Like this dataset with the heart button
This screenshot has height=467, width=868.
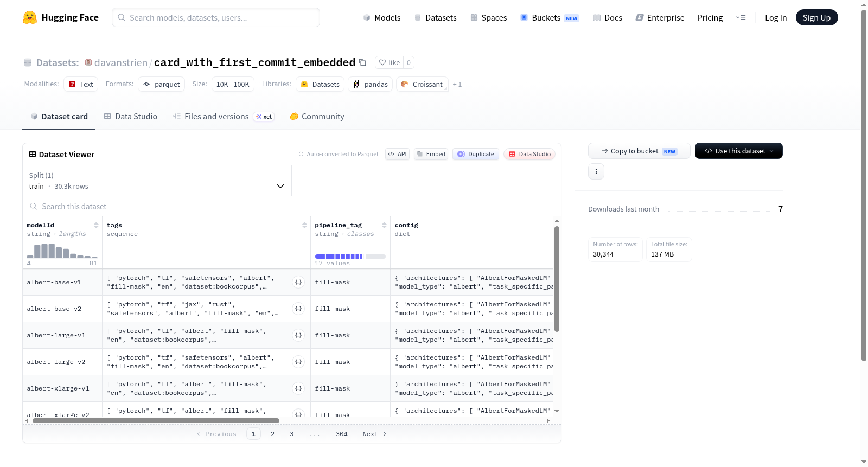tap(389, 62)
